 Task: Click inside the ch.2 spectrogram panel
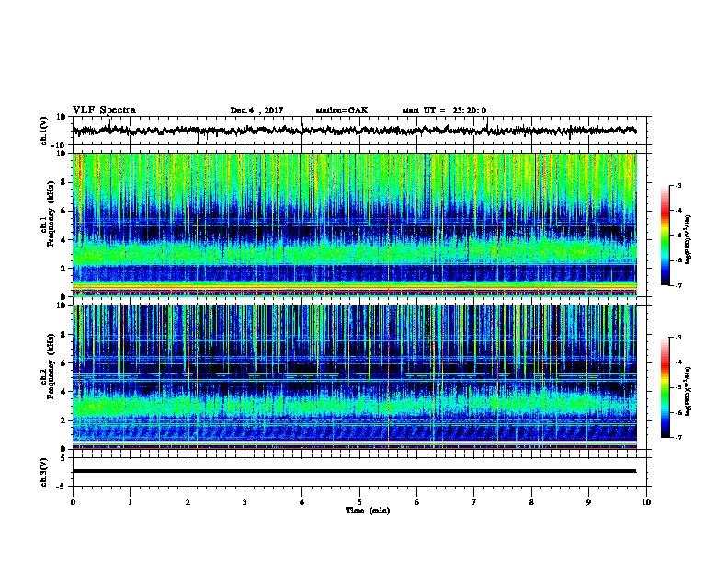click(x=354, y=377)
